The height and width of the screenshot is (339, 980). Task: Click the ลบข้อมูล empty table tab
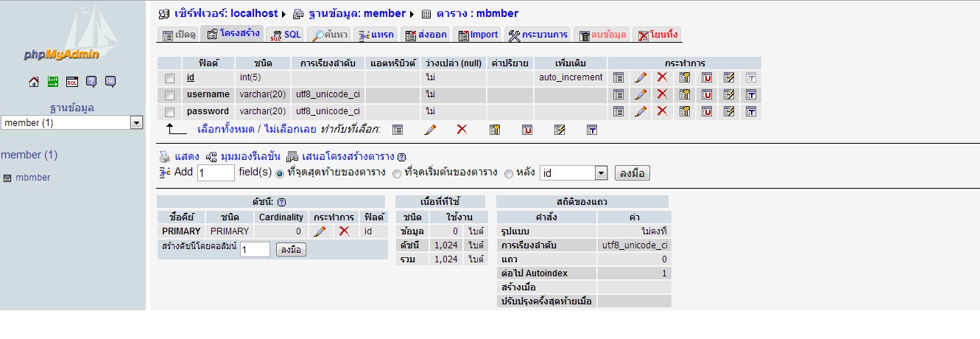602,35
